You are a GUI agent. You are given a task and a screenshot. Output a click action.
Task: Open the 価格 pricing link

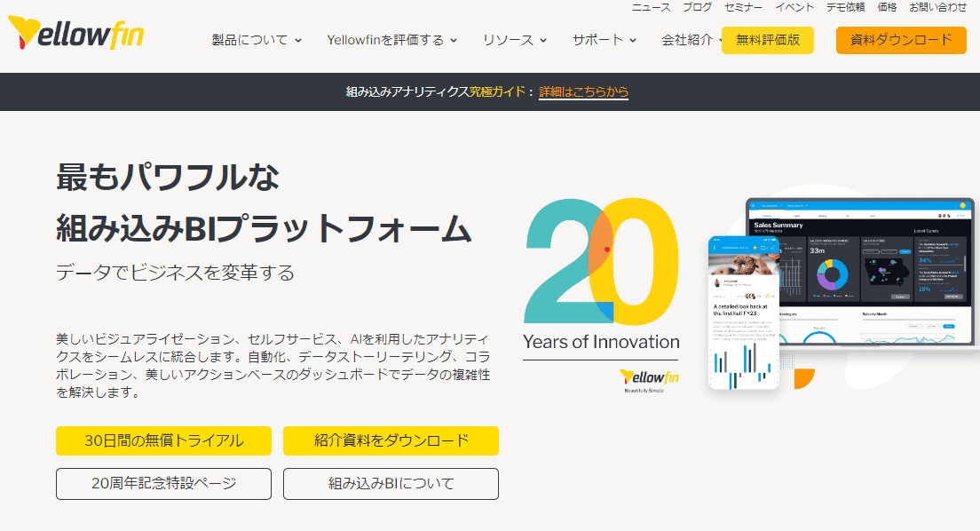887,7
